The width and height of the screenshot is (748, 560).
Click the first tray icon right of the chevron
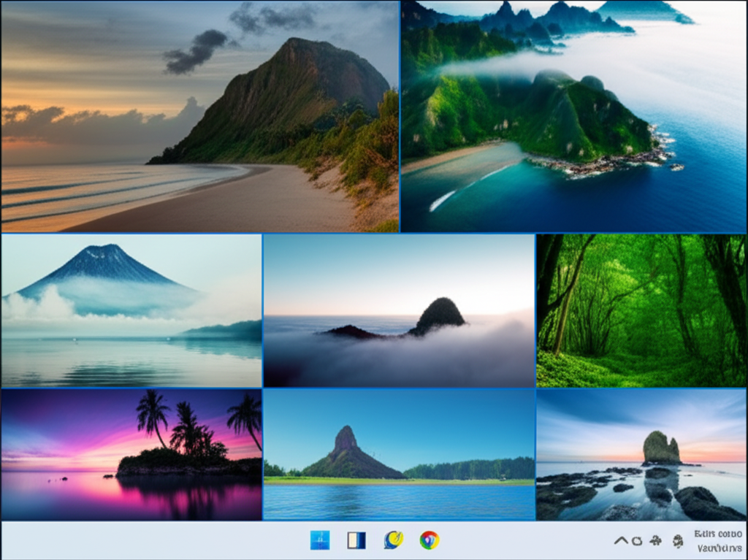coord(636,541)
